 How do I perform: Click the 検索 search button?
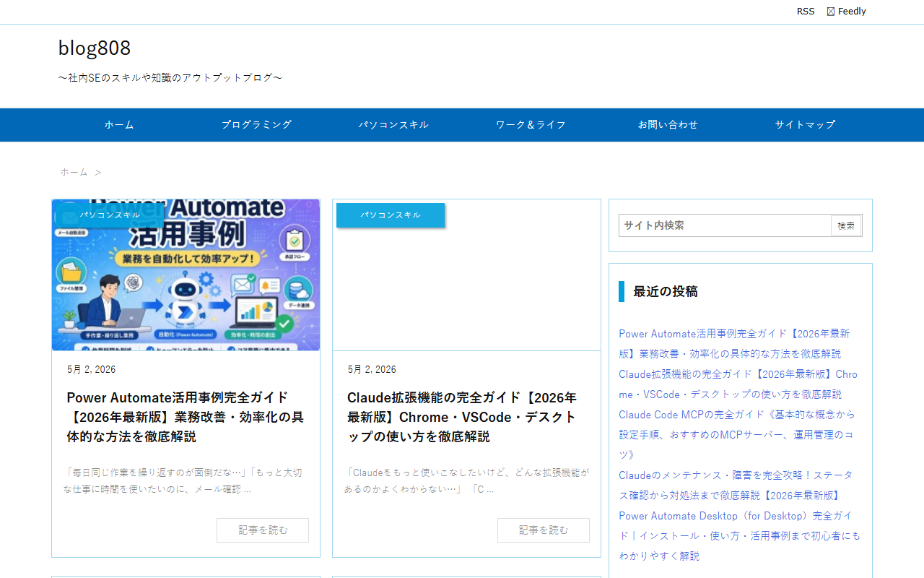(x=846, y=225)
